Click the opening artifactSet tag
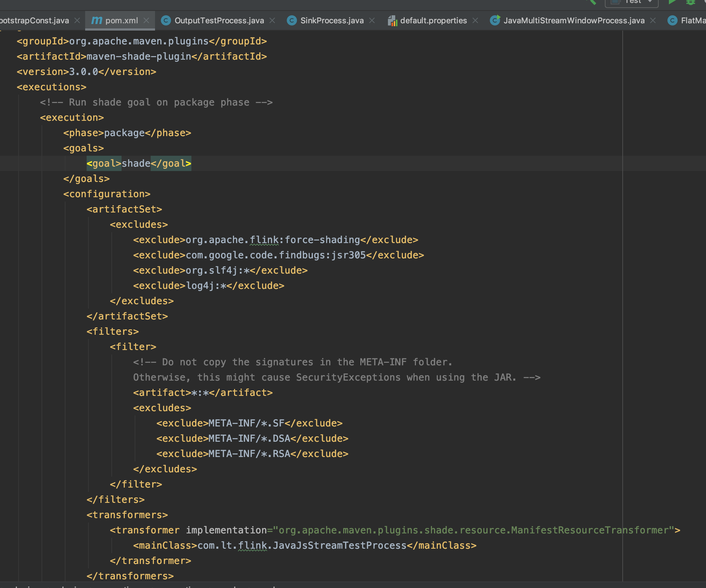 coord(124,209)
